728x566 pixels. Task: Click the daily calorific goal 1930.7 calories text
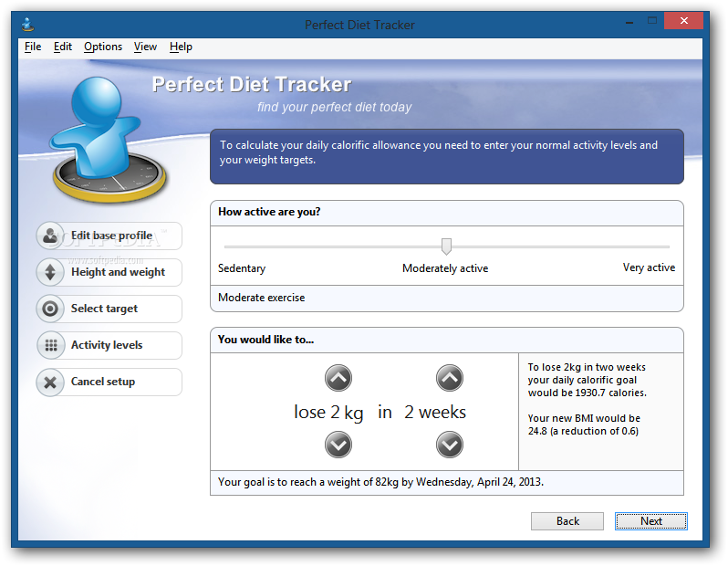587,380
